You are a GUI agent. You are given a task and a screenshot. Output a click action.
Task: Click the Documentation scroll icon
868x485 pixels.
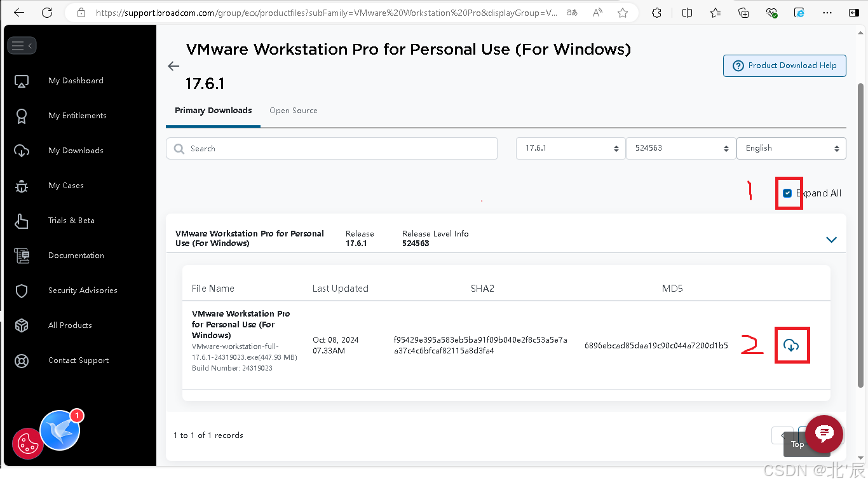[x=22, y=256]
